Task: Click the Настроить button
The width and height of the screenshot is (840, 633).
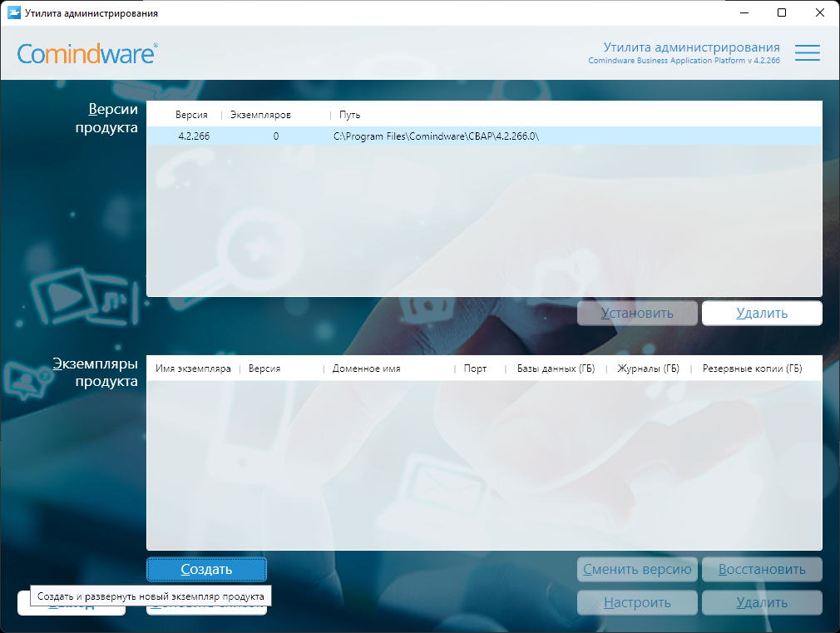Action: (637, 602)
